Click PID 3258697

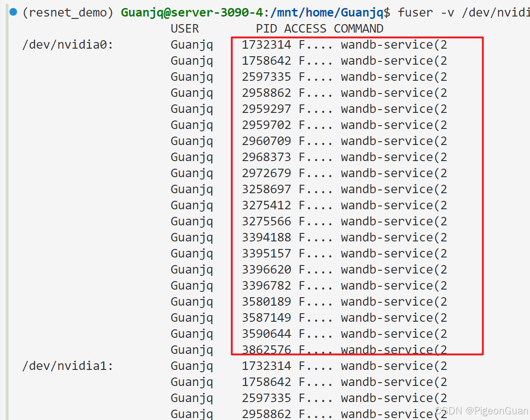(x=266, y=189)
